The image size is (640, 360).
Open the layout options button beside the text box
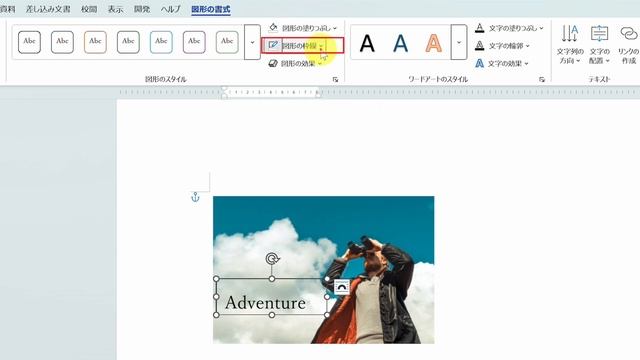(342, 287)
